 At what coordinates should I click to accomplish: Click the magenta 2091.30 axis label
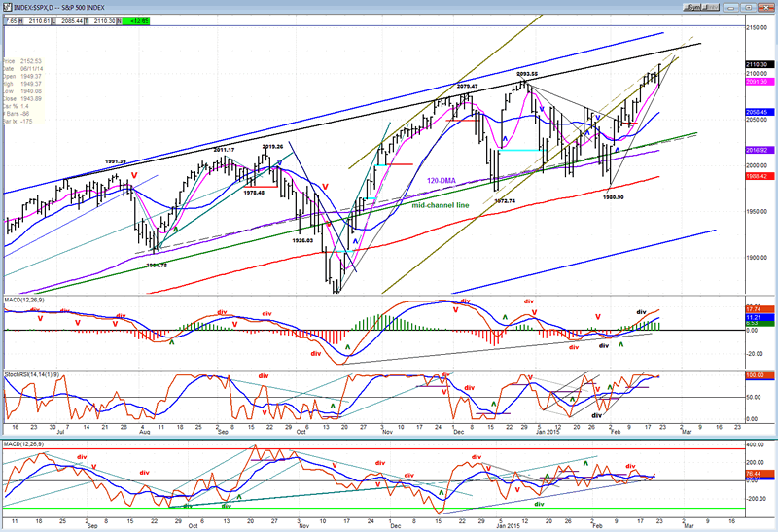pos(760,82)
